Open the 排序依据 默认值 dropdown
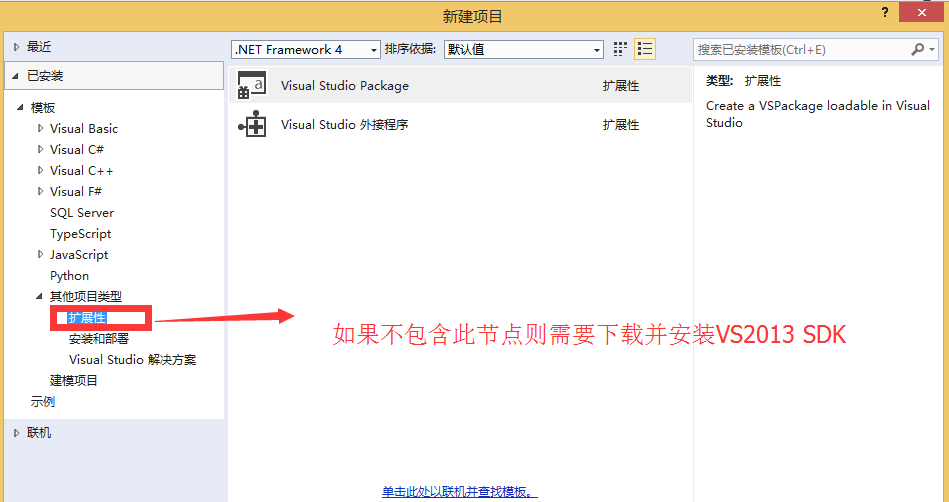 pos(524,50)
